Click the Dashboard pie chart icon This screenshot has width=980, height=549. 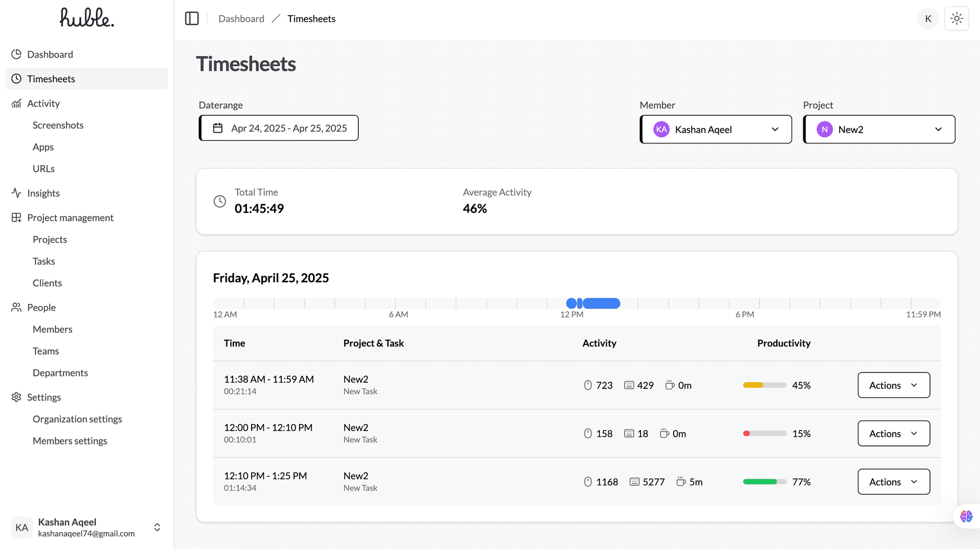pos(16,54)
